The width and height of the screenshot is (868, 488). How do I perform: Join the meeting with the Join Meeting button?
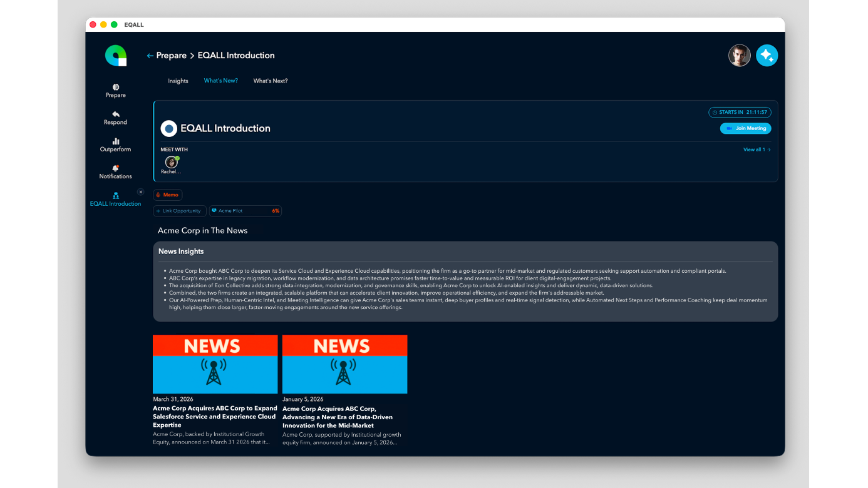click(745, 128)
